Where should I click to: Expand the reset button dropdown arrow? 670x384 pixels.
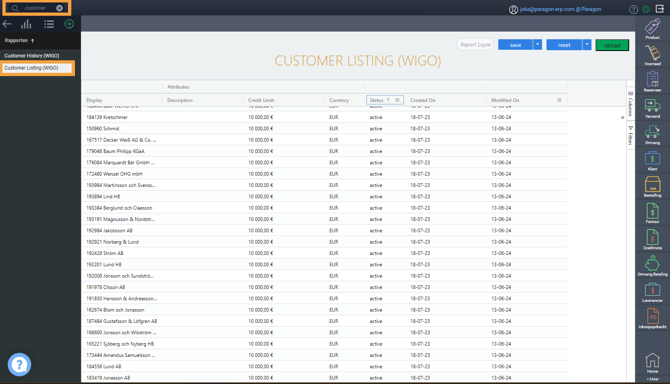[x=587, y=45]
